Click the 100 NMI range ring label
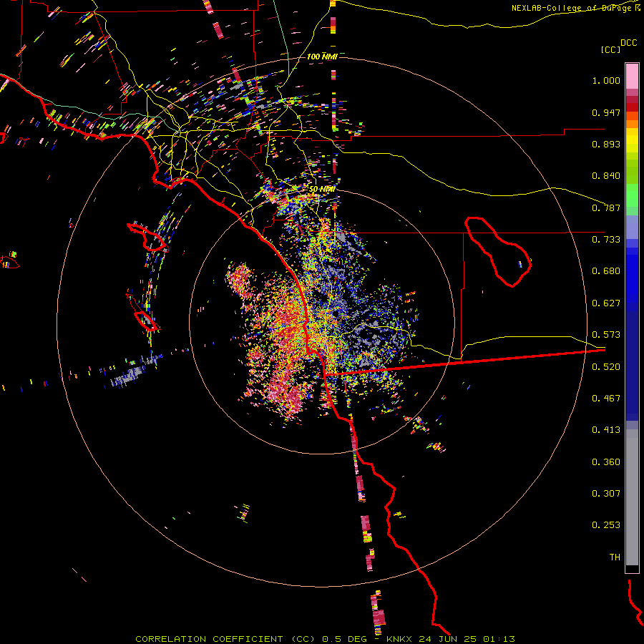 pos(322,57)
